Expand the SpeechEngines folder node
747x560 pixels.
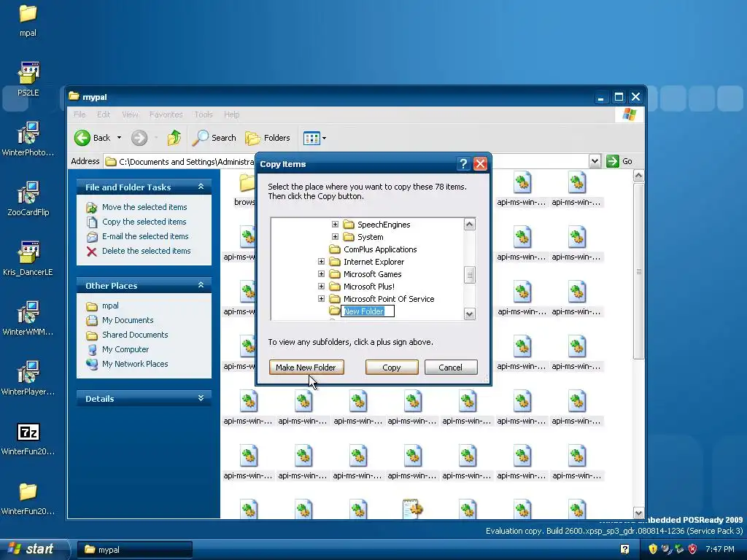click(x=335, y=225)
